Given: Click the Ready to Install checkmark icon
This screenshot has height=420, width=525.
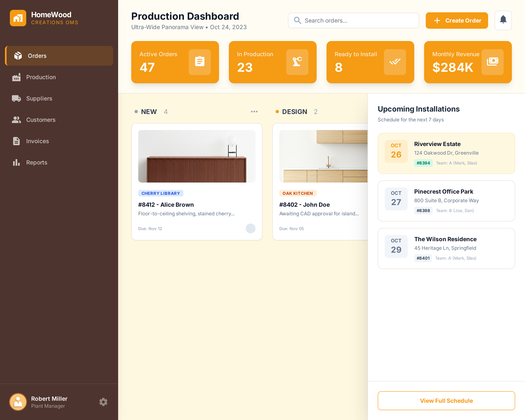Looking at the screenshot, I should [395, 62].
